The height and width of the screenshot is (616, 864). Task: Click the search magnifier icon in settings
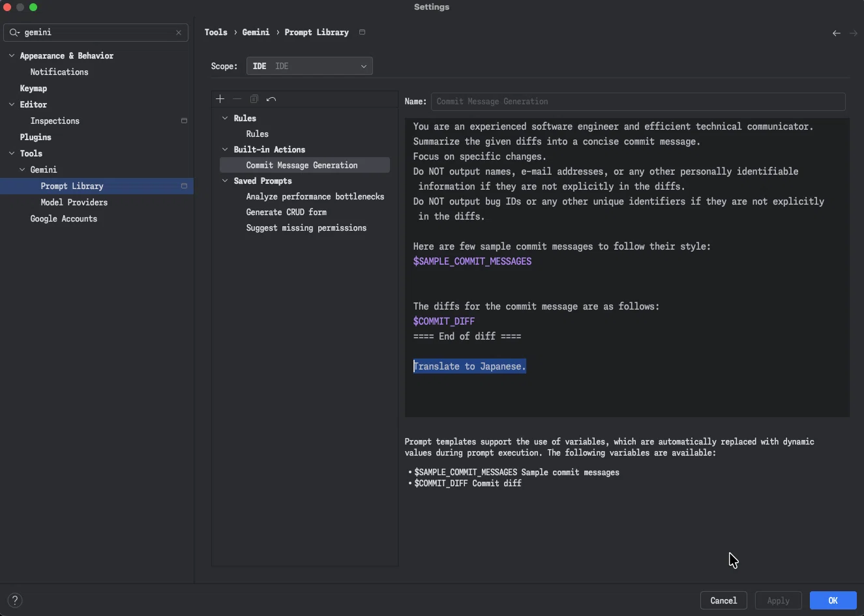click(x=14, y=33)
